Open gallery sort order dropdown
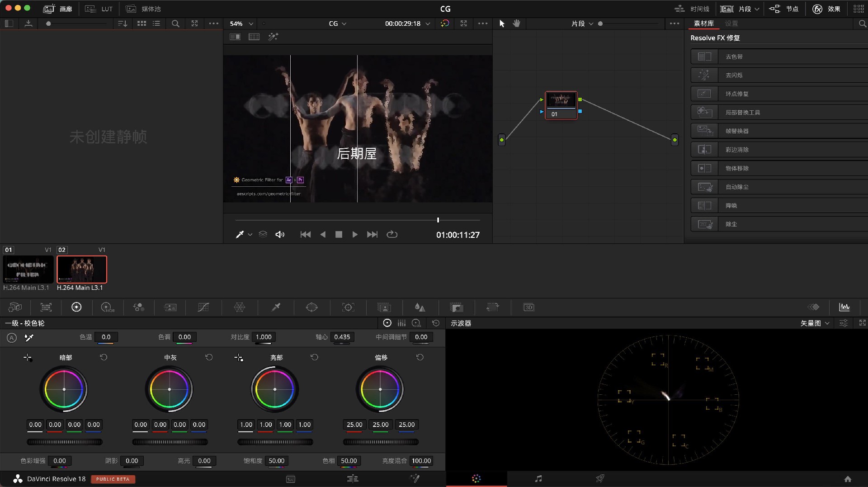Image resolution: width=868 pixels, height=487 pixels. [x=123, y=24]
